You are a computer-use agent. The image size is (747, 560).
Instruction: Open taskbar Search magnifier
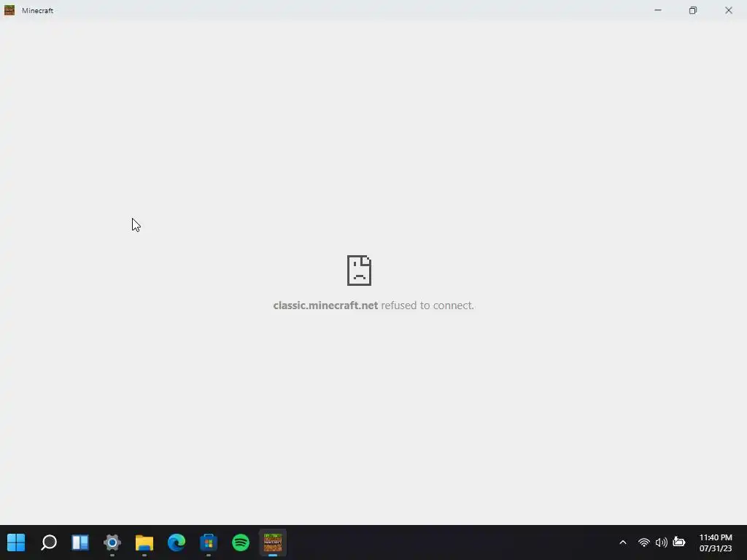tap(49, 542)
